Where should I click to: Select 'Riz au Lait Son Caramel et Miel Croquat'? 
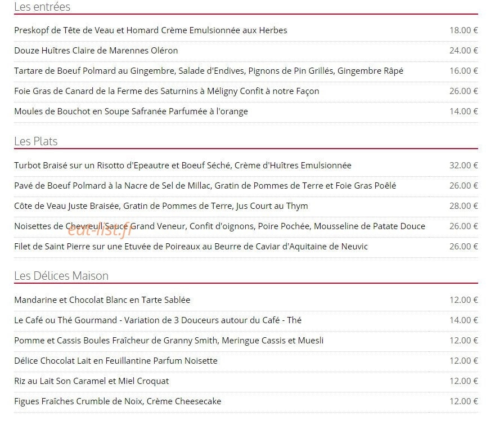[91, 381]
